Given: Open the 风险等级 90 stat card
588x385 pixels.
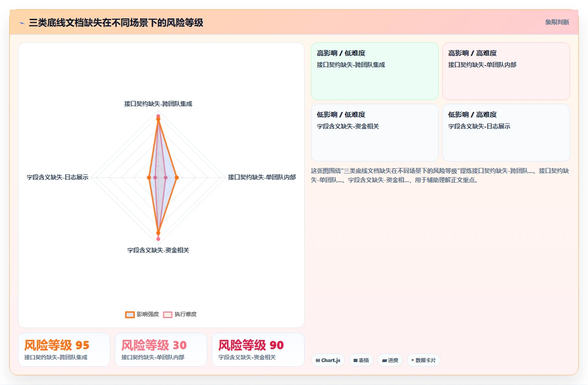Looking at the screenshot, I should pyautogui.click(x=258, y=350).
